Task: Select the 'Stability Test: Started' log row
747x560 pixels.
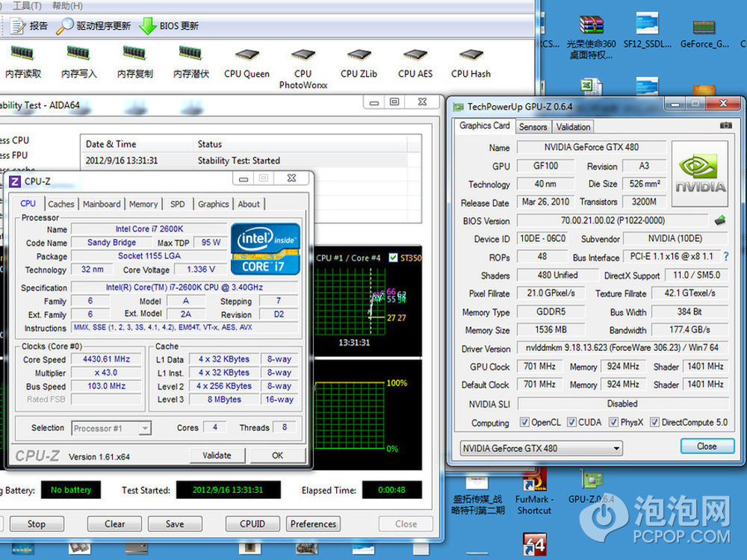Action: pyautogui.click(x=250, y=161)
